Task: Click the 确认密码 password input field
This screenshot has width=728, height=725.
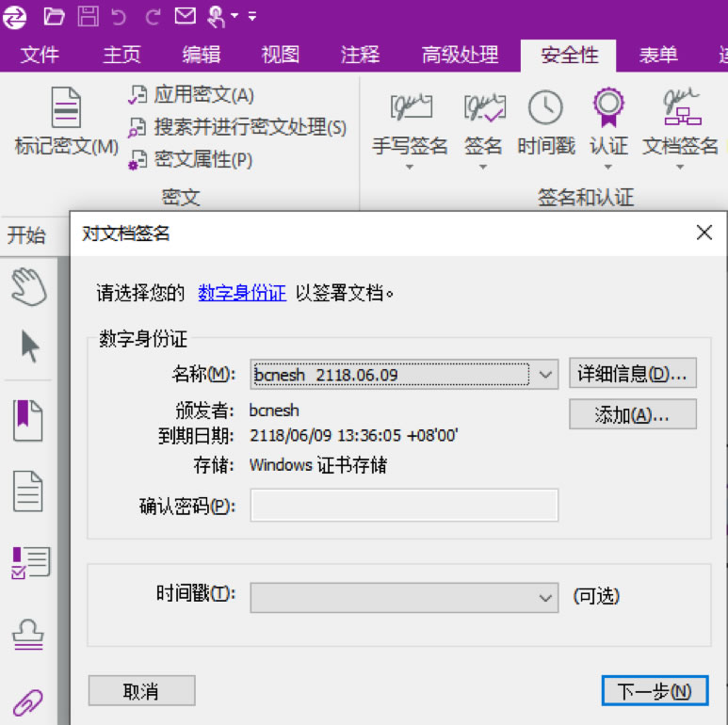Action: click(403, 506)
